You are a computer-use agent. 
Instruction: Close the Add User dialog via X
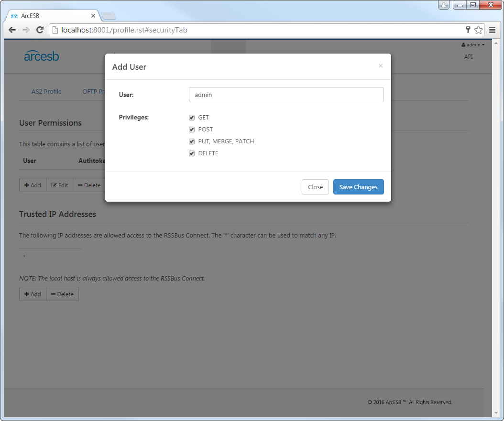coord(381,66)
